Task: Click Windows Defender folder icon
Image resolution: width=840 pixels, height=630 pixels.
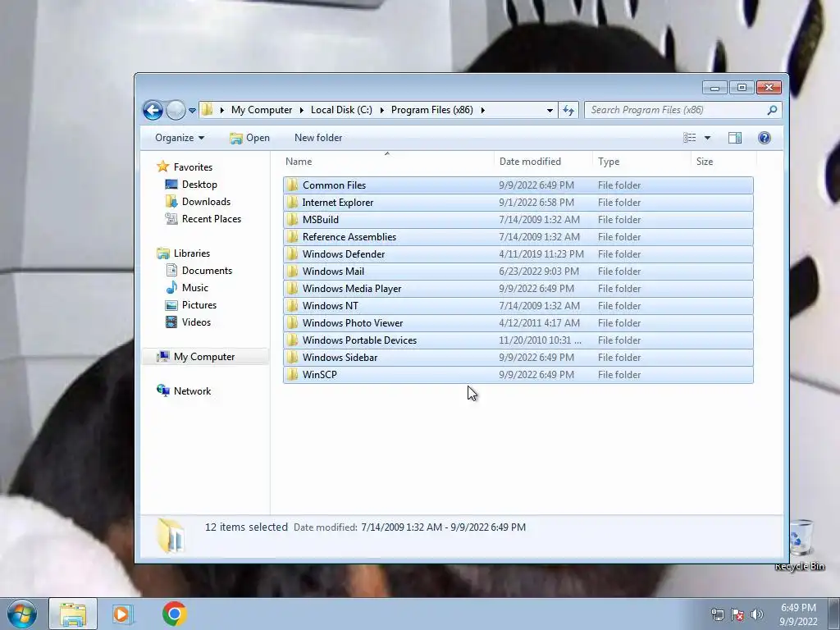Action: [x=293, y=254]
